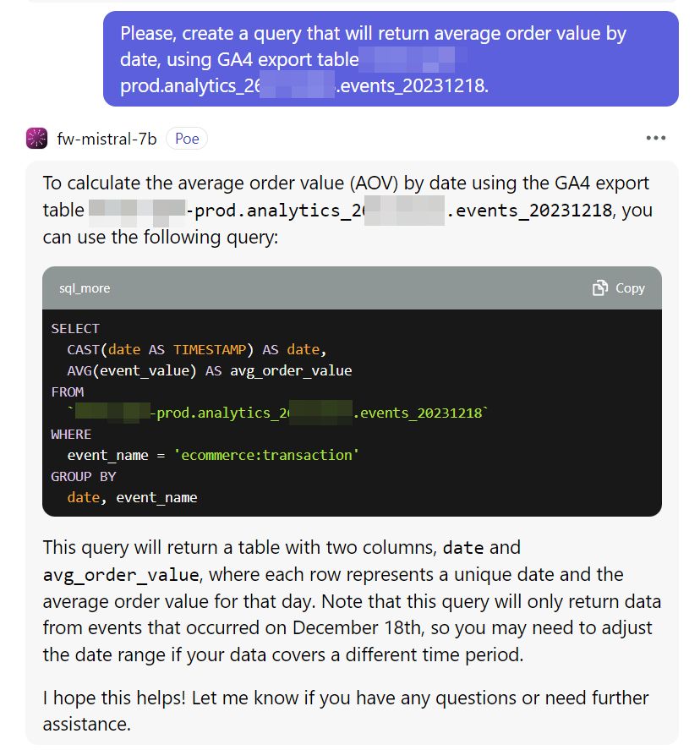Click the events_20231218 table reference in code
The width and height of the screenshot is (700, 750).
coord(421,413)
